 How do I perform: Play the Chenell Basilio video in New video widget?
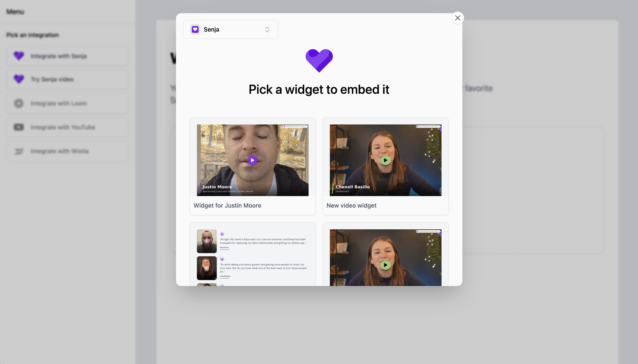click(x=385, y=160)
